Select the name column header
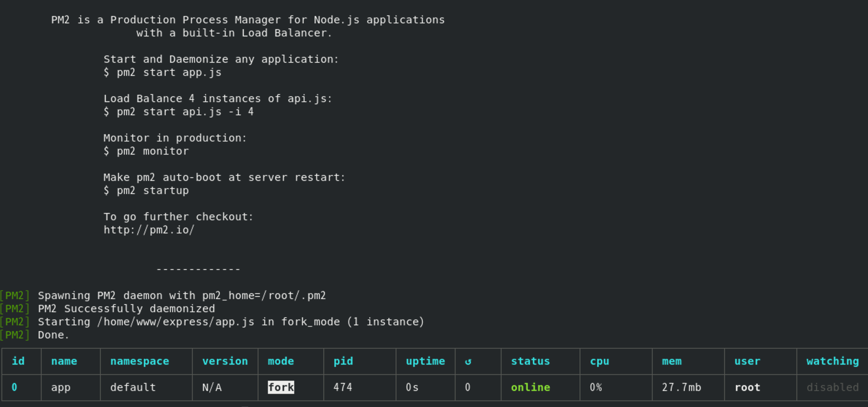 [64, 361]
